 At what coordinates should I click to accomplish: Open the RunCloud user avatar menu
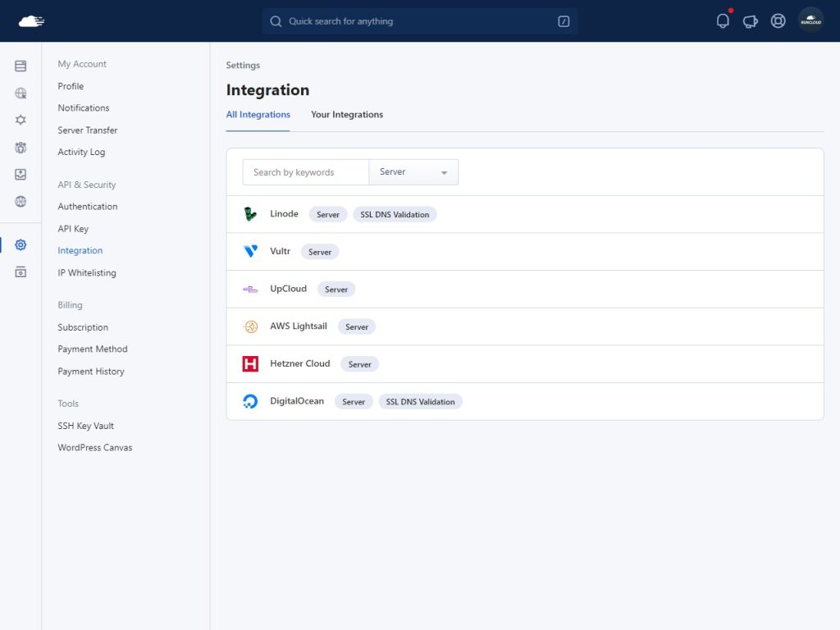[810, 21]
